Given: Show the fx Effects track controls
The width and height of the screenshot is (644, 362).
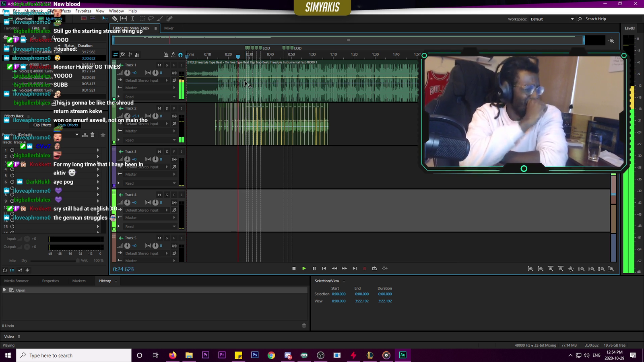Looking at the screenshot, I should coord(123,54).
